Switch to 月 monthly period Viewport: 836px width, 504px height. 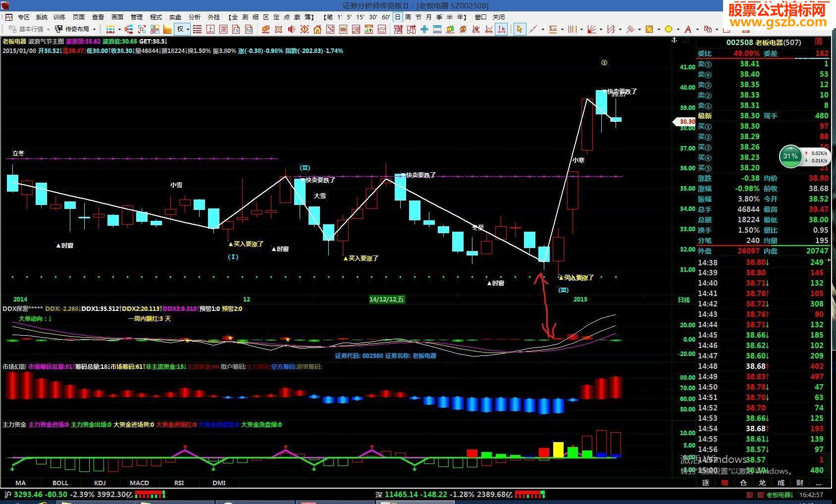coord(429,17)
